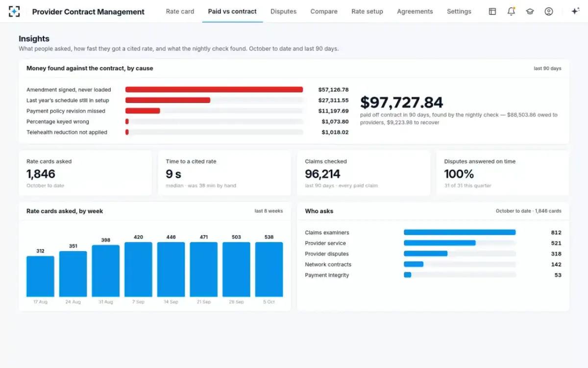Click the 14 Sep bar labeled 446
This screenshot has height=368, width=588.
(171, 269)
